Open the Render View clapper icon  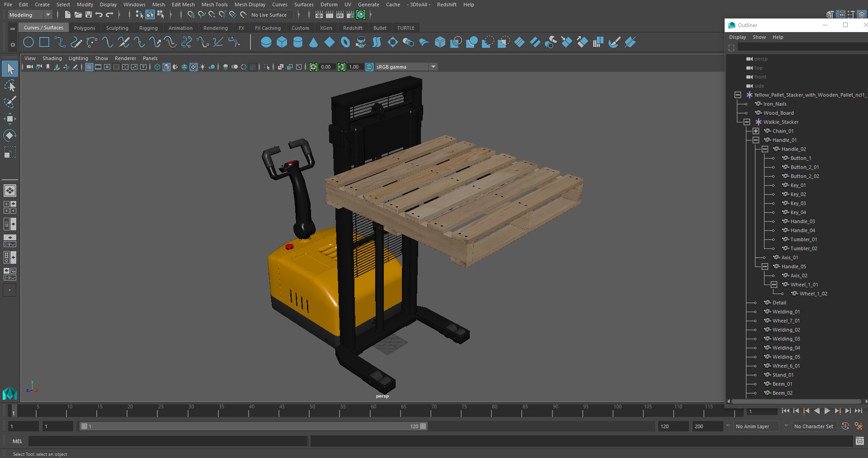tap(319, 15)
